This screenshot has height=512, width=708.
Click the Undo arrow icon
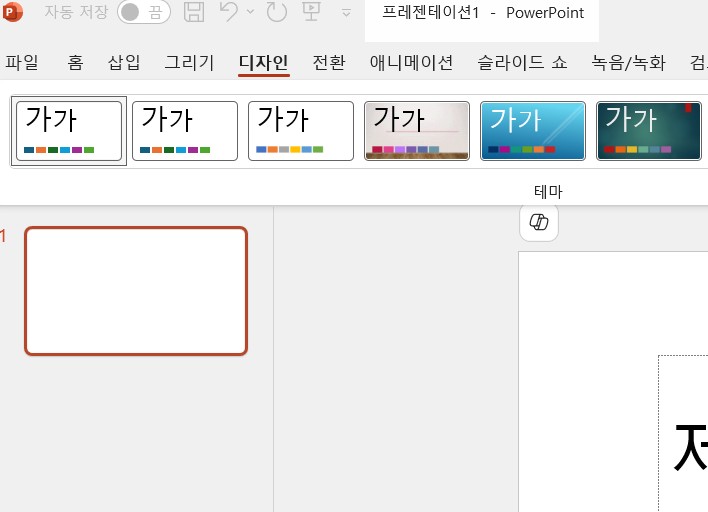[228, 12]
